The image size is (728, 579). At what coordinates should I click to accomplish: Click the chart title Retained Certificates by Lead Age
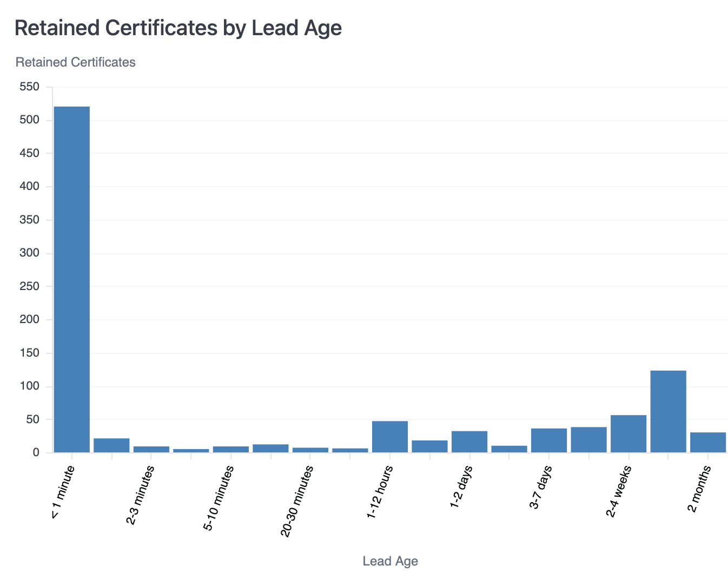pos(178,28)
